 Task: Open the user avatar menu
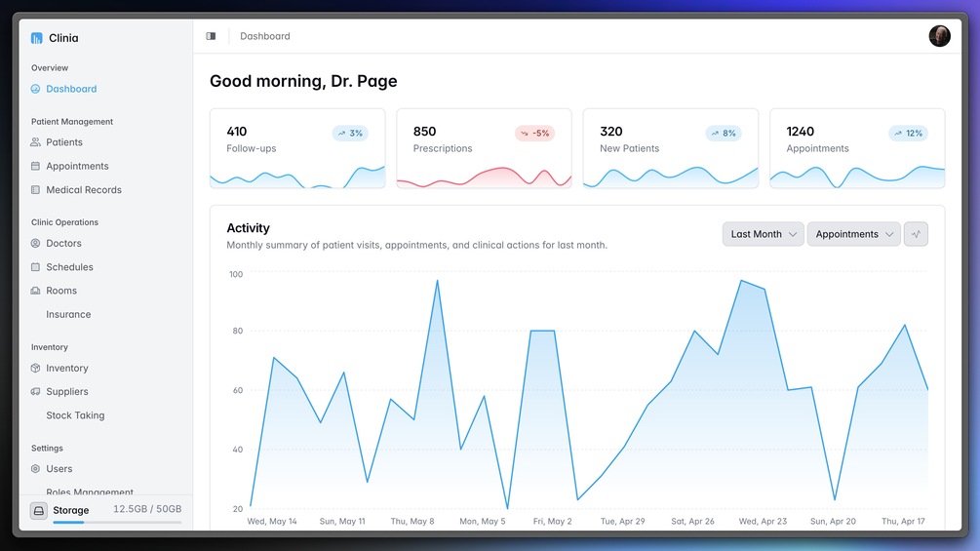point(939,36)
